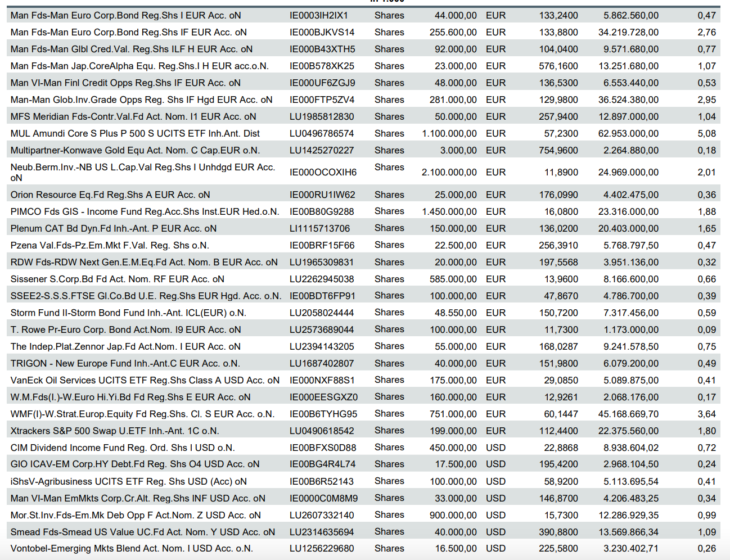This screenshot has width=730, height=560.
Task: Select price 176,0990
Action: tap(558, 195)
